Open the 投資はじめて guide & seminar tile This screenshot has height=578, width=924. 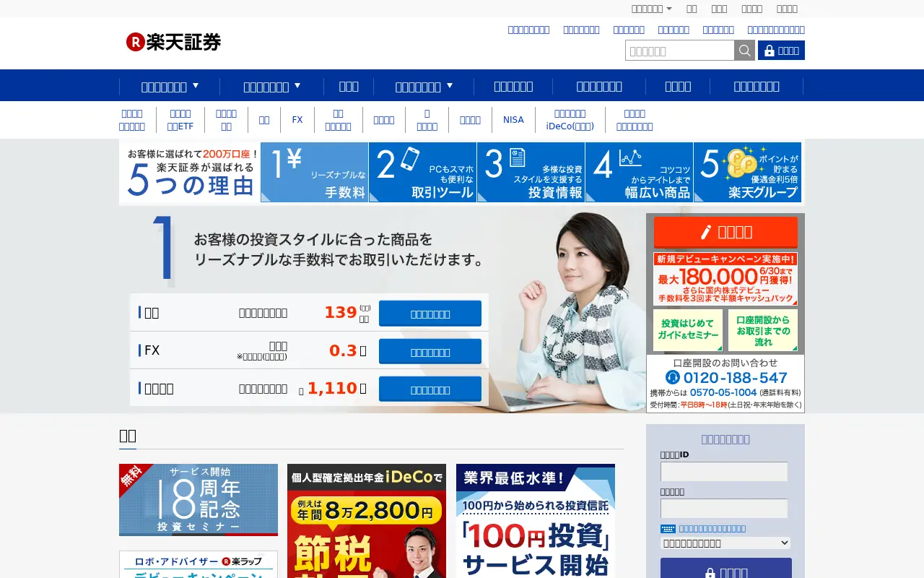click(x=688, y=330)
